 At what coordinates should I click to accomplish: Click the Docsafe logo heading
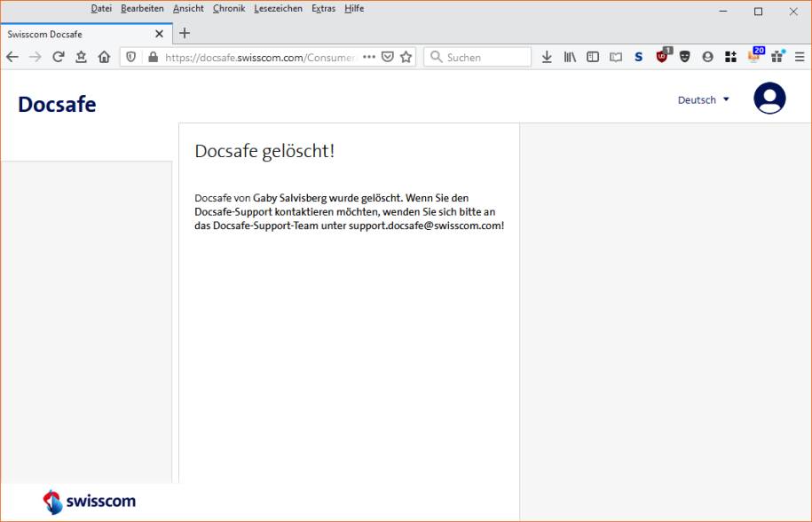[x=57, y=104]
